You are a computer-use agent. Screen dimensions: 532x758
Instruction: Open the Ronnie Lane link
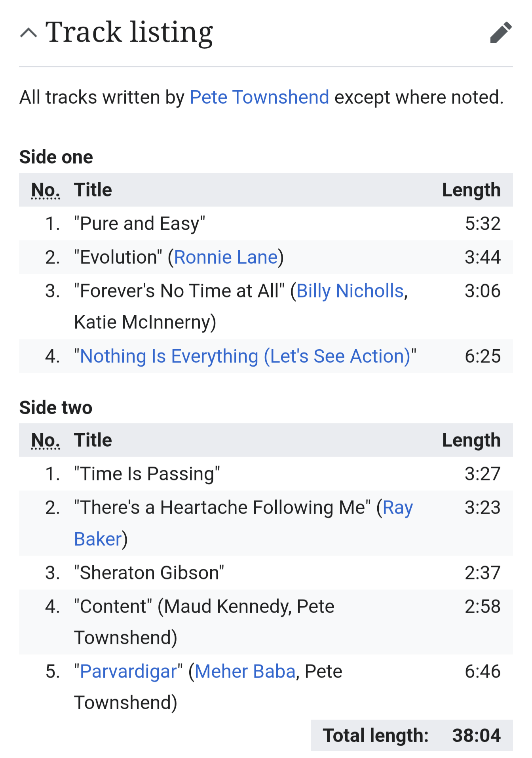coord(226,257)
